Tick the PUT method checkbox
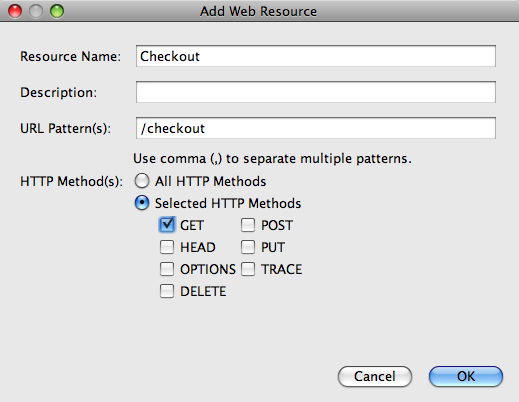The height and width of the screenshot is (402, 519). 248,247
